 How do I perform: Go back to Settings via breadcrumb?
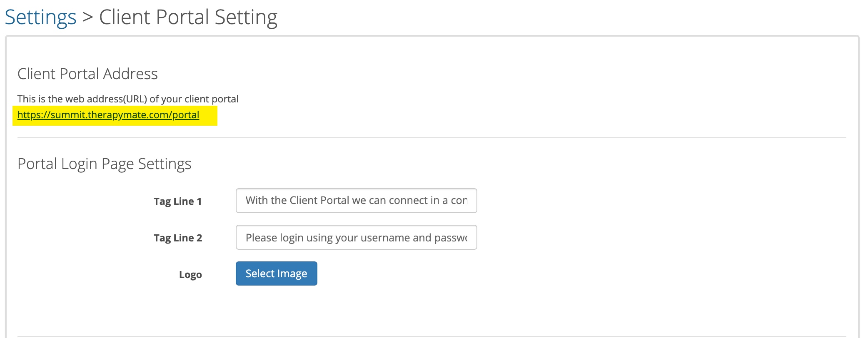(40, 17)
